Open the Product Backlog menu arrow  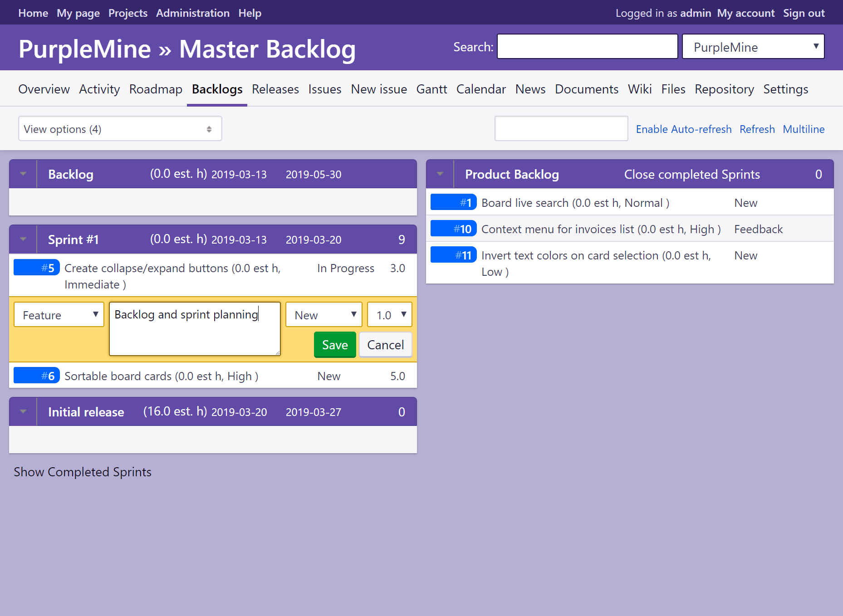[x=440, y=174]
